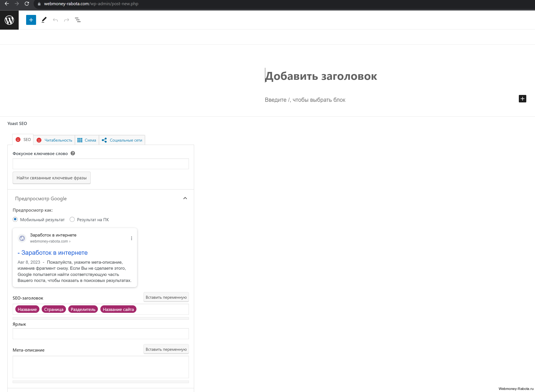Select the pencil Tools icon
Viewport: 535px width, 392px height.
tap(44, 20)
